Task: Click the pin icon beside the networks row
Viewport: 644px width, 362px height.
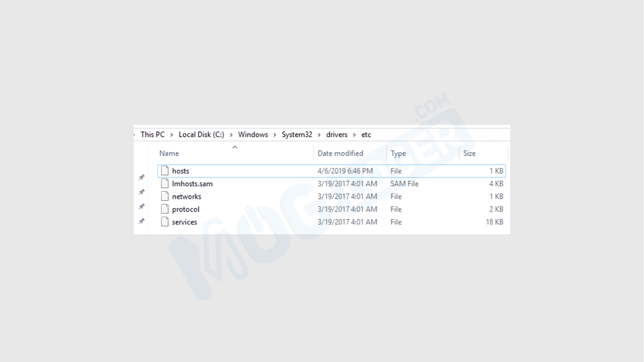Action: (141, 206)
